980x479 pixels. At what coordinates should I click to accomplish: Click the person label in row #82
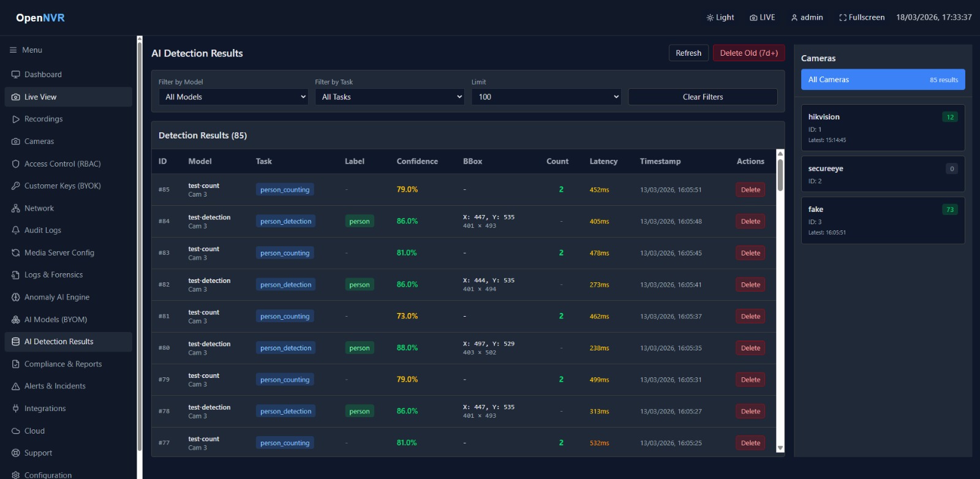[360, 285]
